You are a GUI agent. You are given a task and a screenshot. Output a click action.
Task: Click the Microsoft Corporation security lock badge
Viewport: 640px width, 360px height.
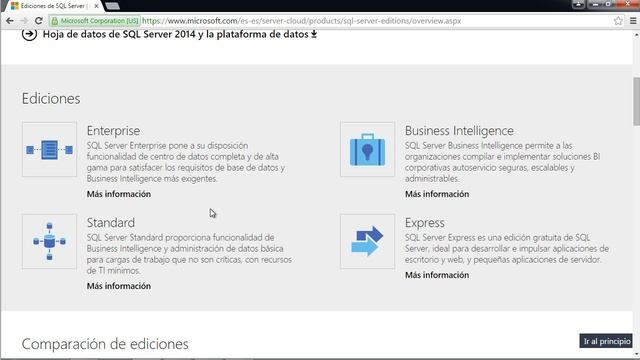point(95,21)
